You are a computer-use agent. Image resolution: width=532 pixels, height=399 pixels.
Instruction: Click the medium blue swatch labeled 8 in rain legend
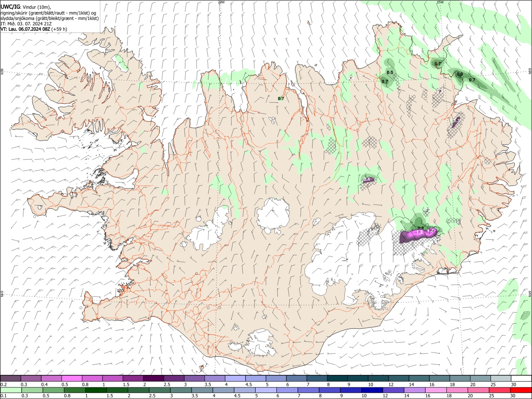tap(329, 390)
